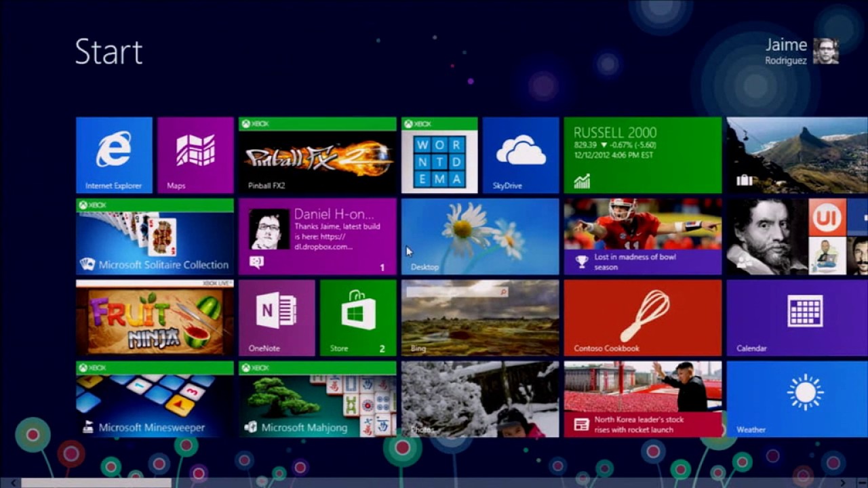The width and height of the screenshot is (868, 488).
Task: Open the Xbox word puzzle tile
Action: (439, 155)
